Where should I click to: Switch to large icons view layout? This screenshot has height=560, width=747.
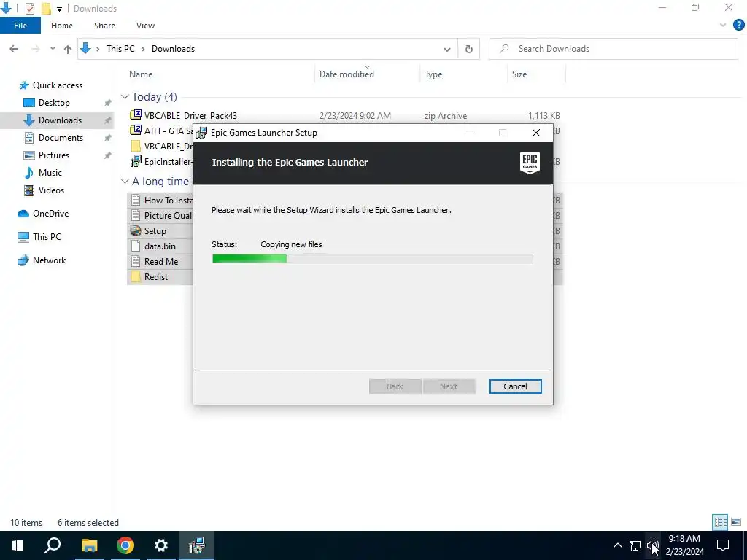[x=736, y=522]
